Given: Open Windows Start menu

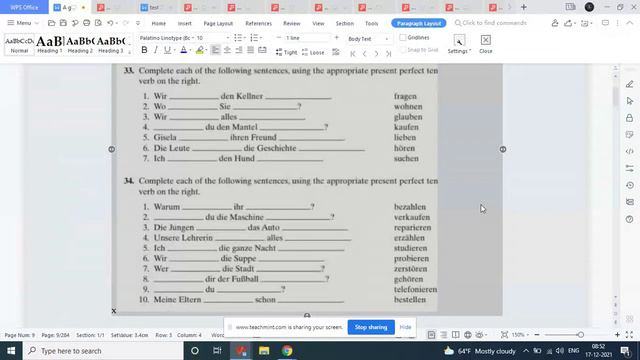Looking at the screenshot, I should [x=11, y=351].
